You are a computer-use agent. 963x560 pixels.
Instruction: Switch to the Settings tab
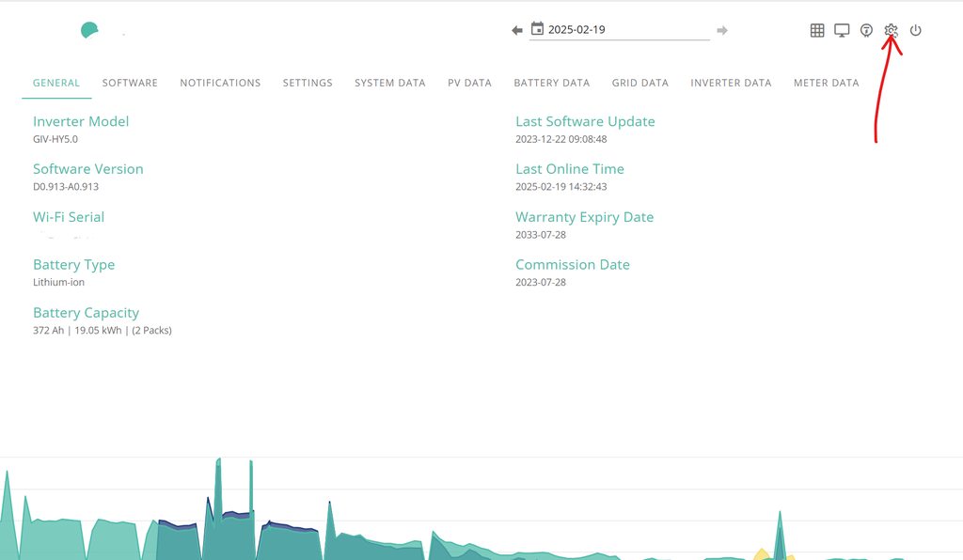(308, 83)
